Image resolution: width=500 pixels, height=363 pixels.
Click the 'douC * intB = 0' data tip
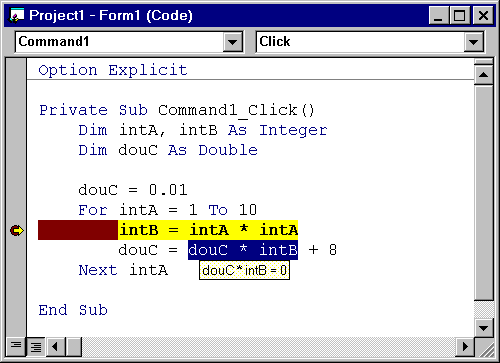244,270
